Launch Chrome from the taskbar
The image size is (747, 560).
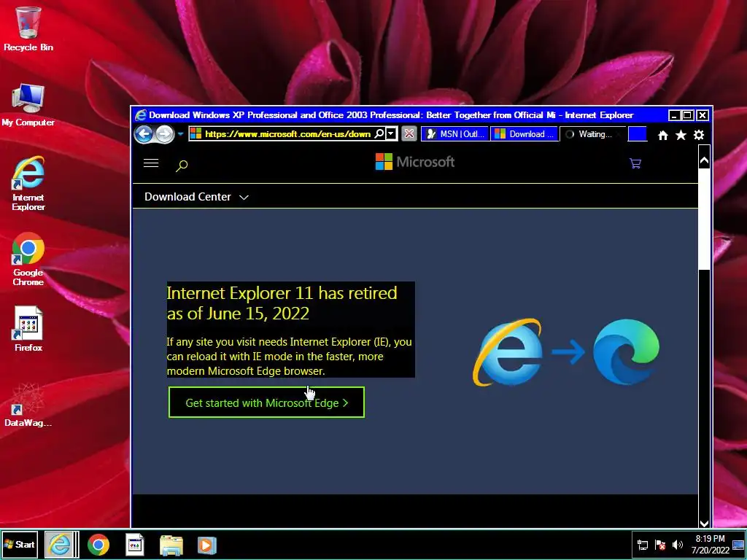pos(98,545)
